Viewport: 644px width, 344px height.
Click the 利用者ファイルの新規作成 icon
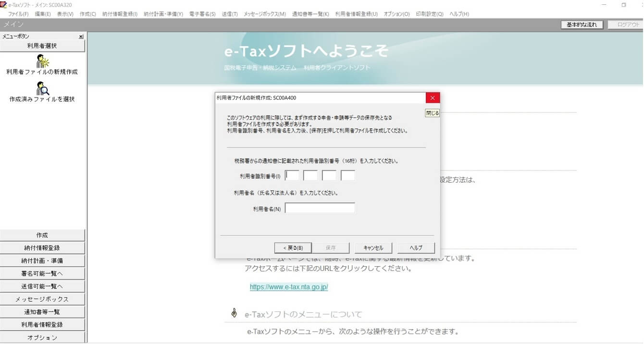coord(42,61)
